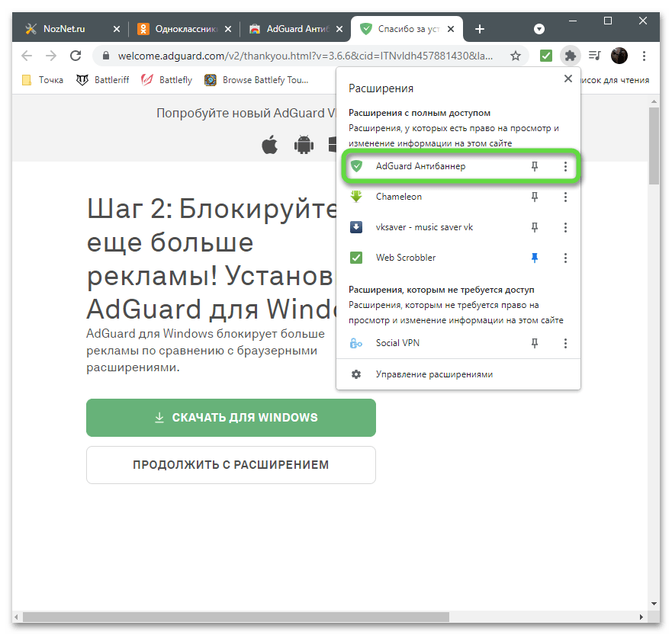
Task: Pin the Chameleon extension
Action: tap(535, 197)
